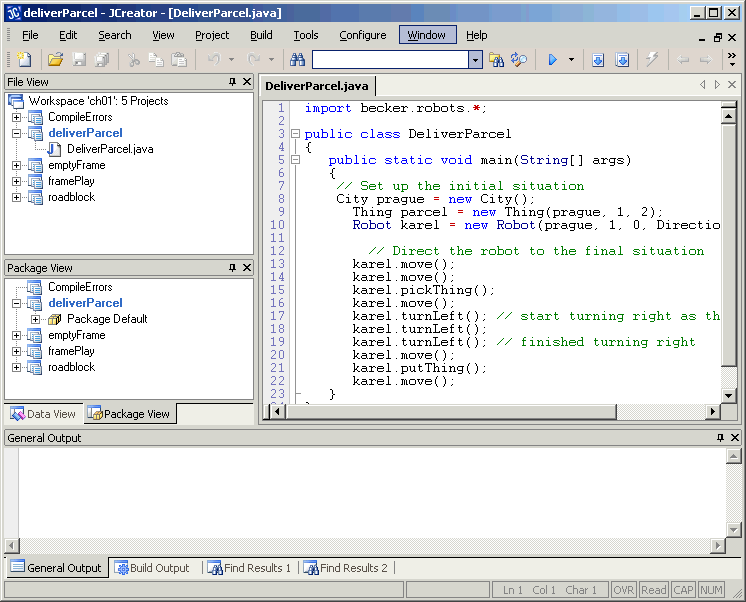Select DeliverParcel.java in File View tree
The image size is (746, 602).
coord(110,149)
